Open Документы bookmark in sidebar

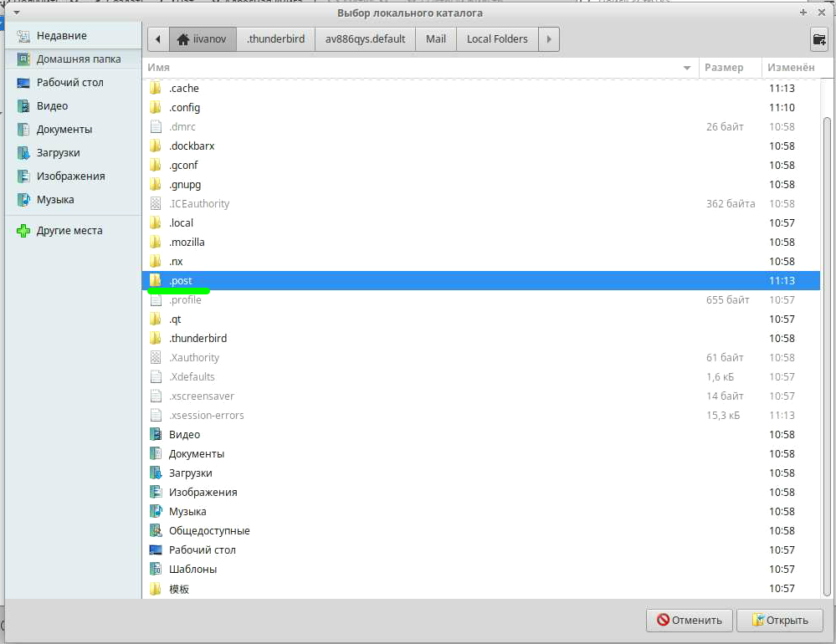click(73, 130)
